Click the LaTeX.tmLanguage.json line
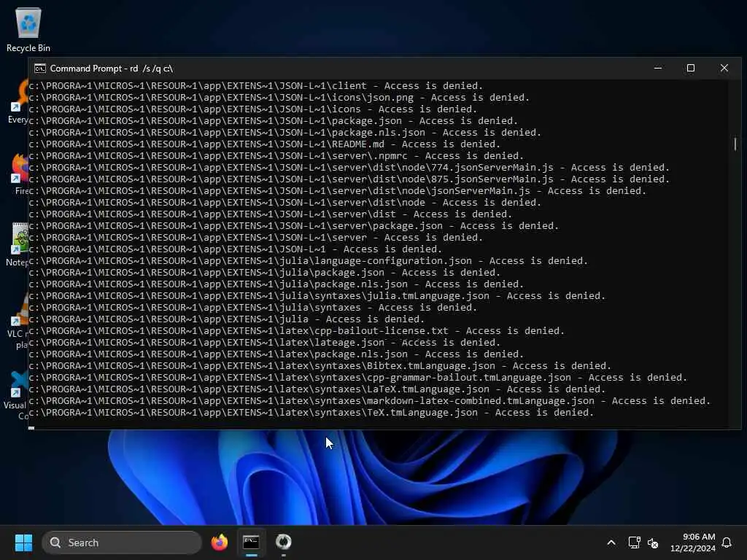Image resolution: width=747 pixels, height=560 pixels. click(317, 389)
